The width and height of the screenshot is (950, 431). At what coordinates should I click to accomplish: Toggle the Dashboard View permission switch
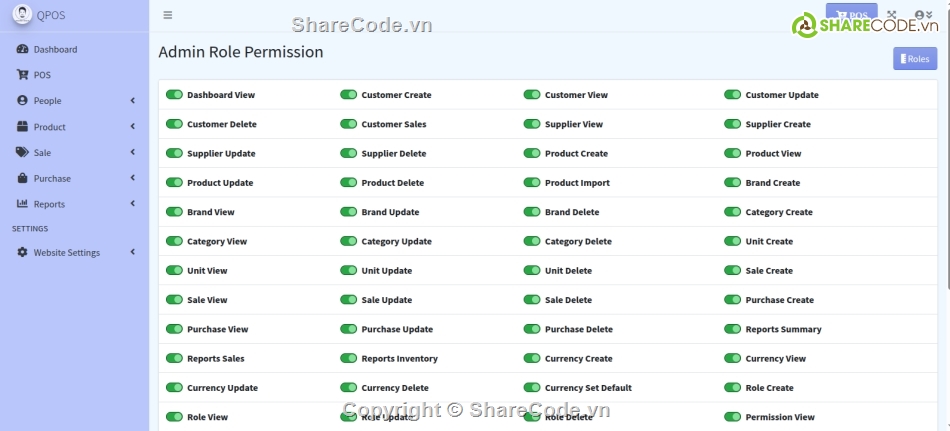174,95
